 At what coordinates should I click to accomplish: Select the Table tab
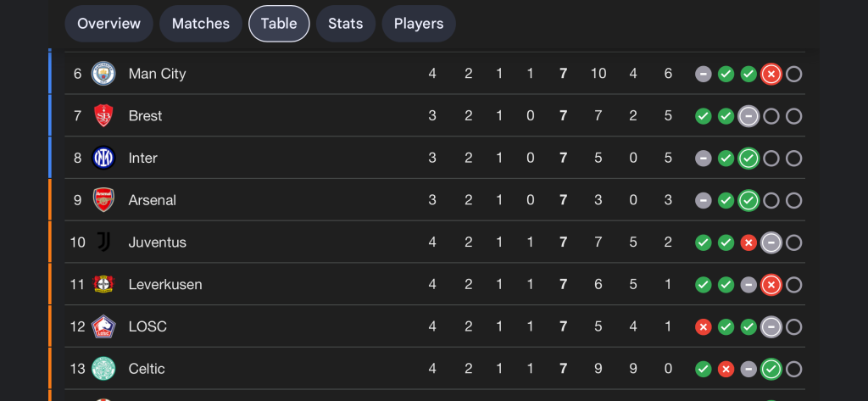(x=279, y=24)
